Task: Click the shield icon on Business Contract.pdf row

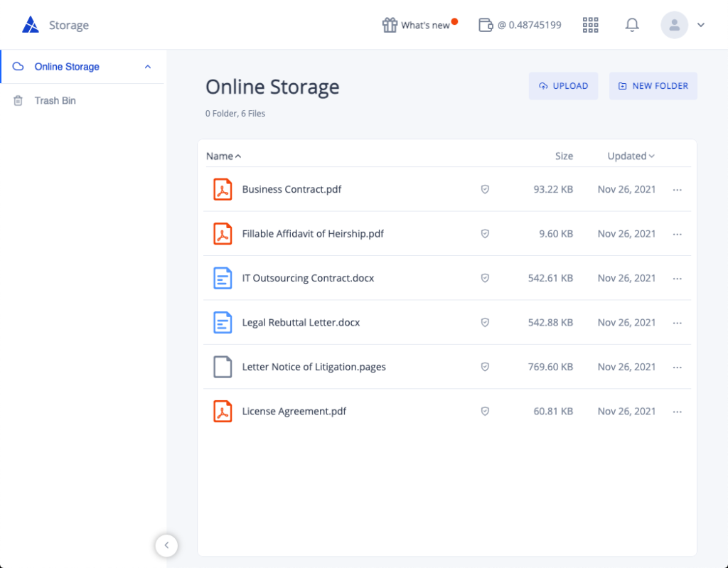Action: pyautogui.click(x=485, y=190)
